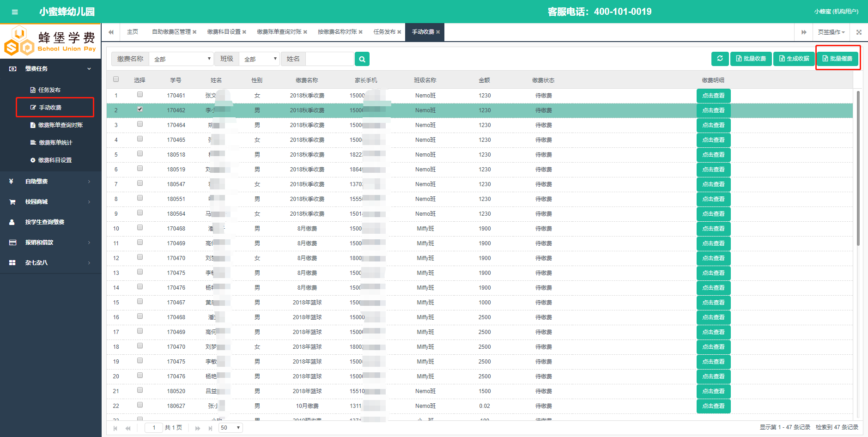Image resolution: width=868 pixels, height=437 pixels.
Task: Click the fullscreen expand icon
Action: pyautogui.click(x=859, y=32)
